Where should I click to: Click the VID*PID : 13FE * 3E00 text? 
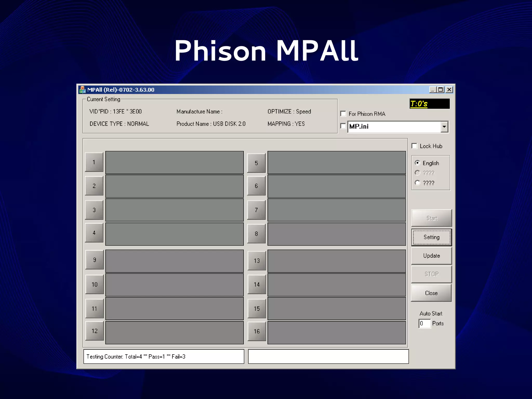coord(116,112)
